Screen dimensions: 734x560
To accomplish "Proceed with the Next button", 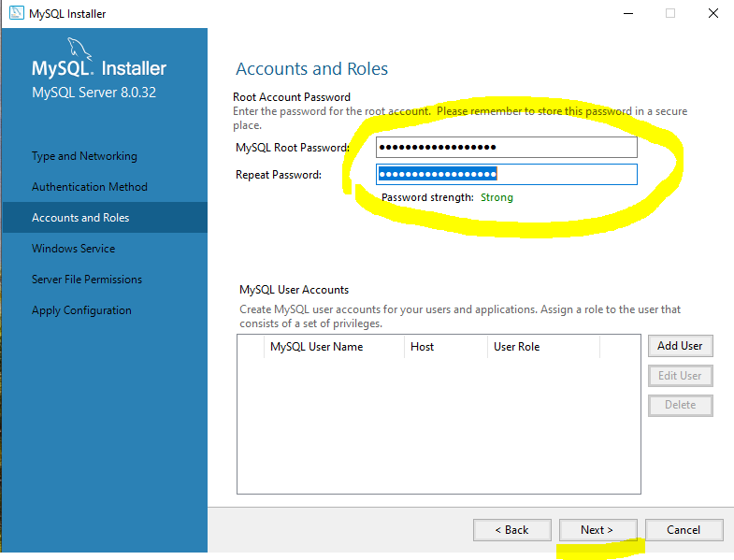I will (x=597, y=529).
